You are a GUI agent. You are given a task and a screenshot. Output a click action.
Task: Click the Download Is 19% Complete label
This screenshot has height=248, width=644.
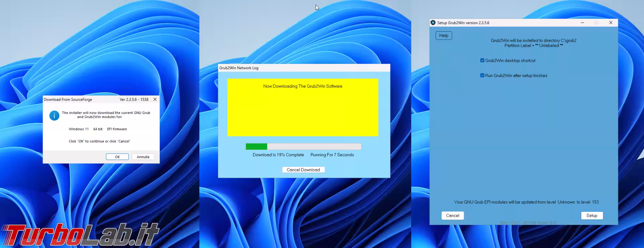coord(278,155)
